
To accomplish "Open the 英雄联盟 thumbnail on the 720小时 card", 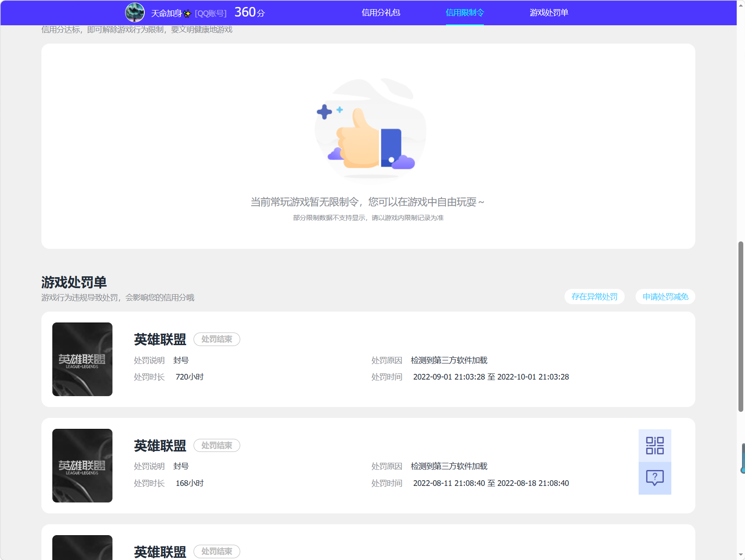I will pyautogui.click(x=82, y=359).
